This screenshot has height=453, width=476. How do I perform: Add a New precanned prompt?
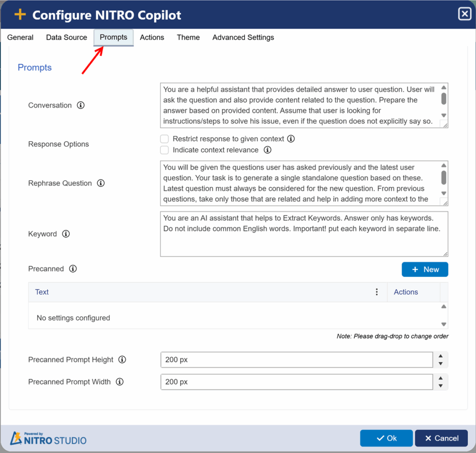425,269
